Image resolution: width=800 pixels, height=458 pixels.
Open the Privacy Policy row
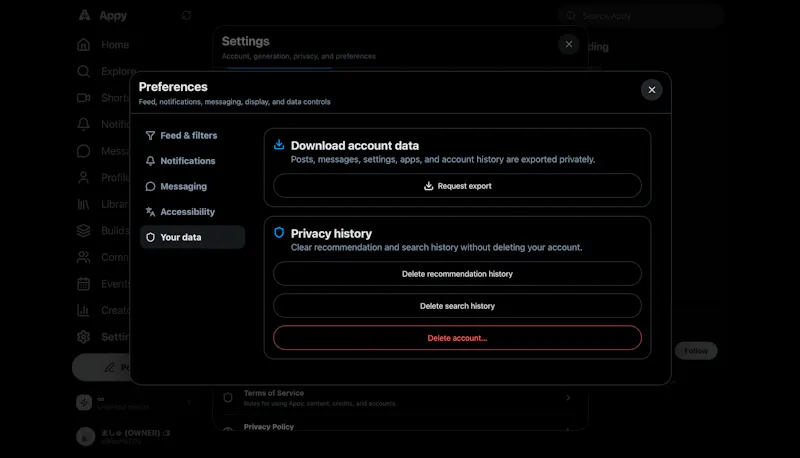coord(400,427)
